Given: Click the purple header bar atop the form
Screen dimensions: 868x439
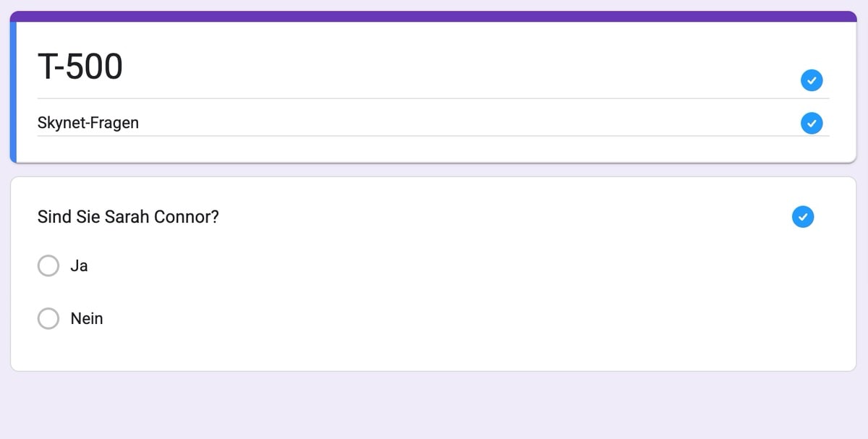Looking at the screenshot, I should coord(434,16).
